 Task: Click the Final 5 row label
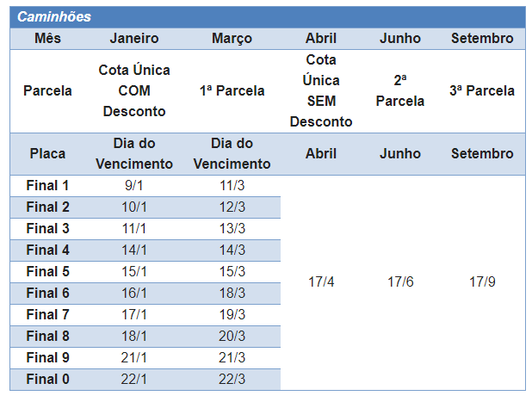click(x=47, y=272)
